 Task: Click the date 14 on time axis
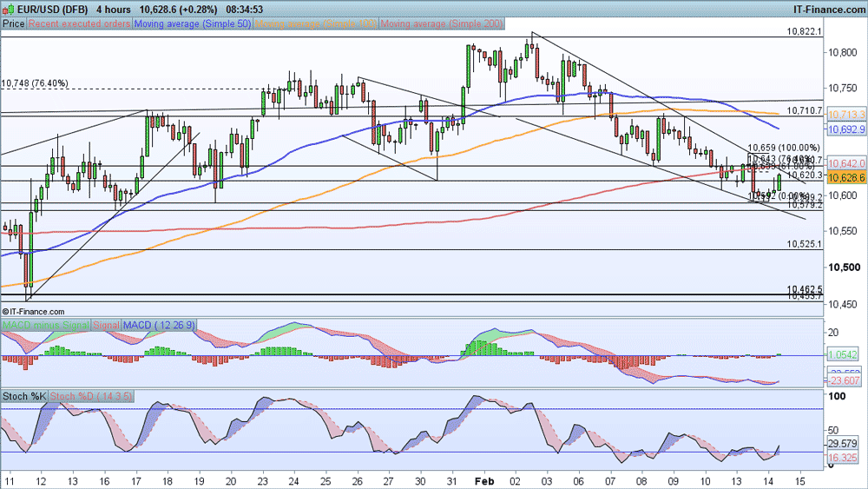[768, 481]
